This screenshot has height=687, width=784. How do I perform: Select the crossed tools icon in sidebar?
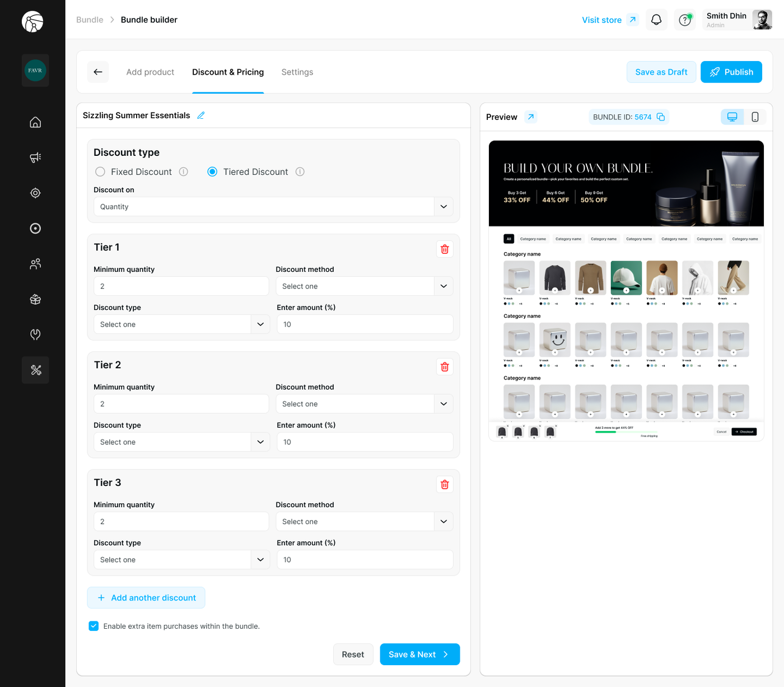coord(35,370)
